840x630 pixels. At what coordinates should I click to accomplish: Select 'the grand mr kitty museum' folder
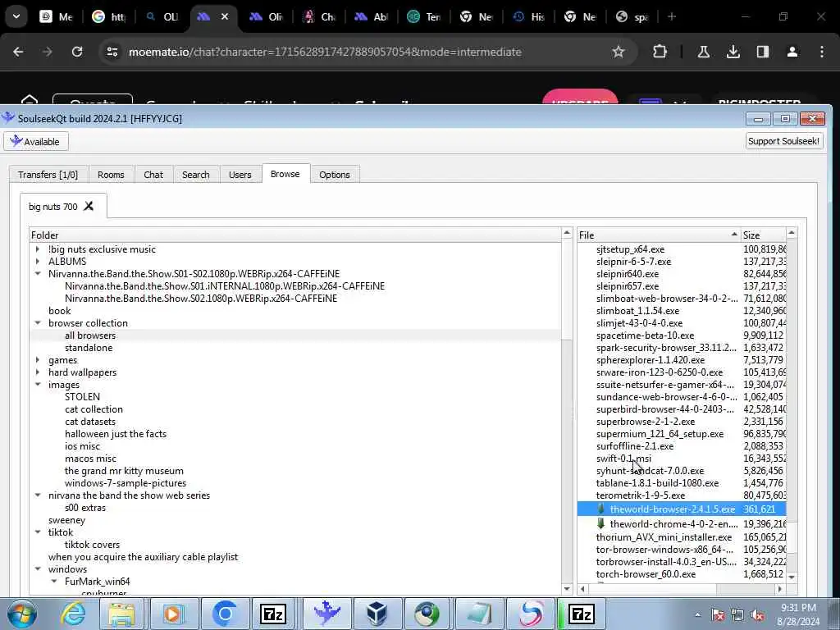[124, 471]
